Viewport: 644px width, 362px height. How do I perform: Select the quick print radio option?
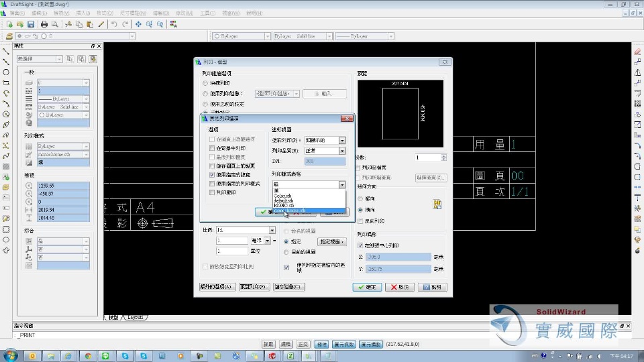point(205,83)
